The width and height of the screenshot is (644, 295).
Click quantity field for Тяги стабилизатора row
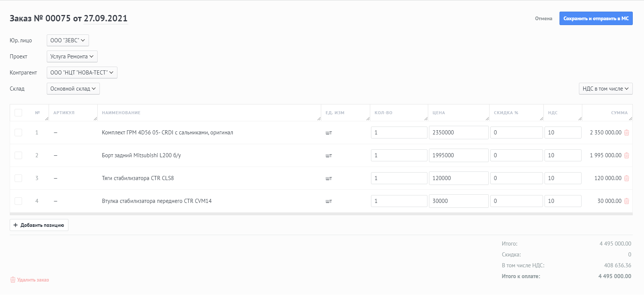(399, 178)
